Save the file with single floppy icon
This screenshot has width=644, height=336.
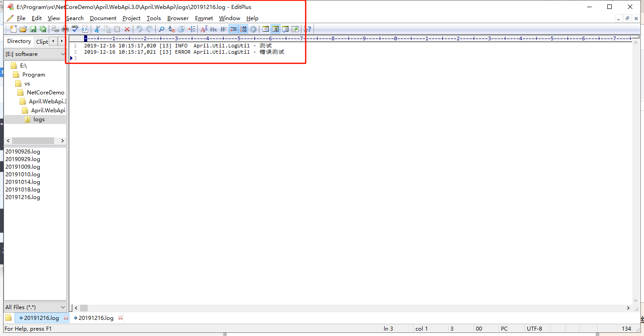coord(33,29)
